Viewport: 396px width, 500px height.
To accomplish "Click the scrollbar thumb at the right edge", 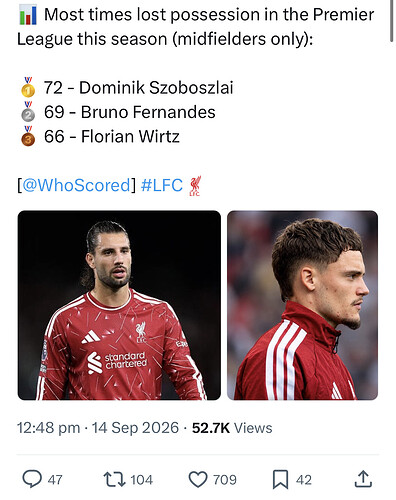I will pos(392,21).
